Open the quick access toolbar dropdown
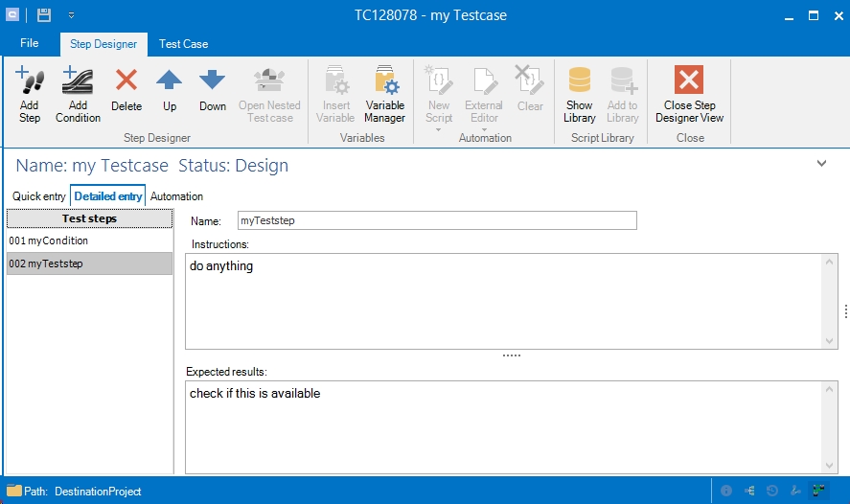This screenshot has height=504, width=850. pyautogui.click(x=72, y=16)
